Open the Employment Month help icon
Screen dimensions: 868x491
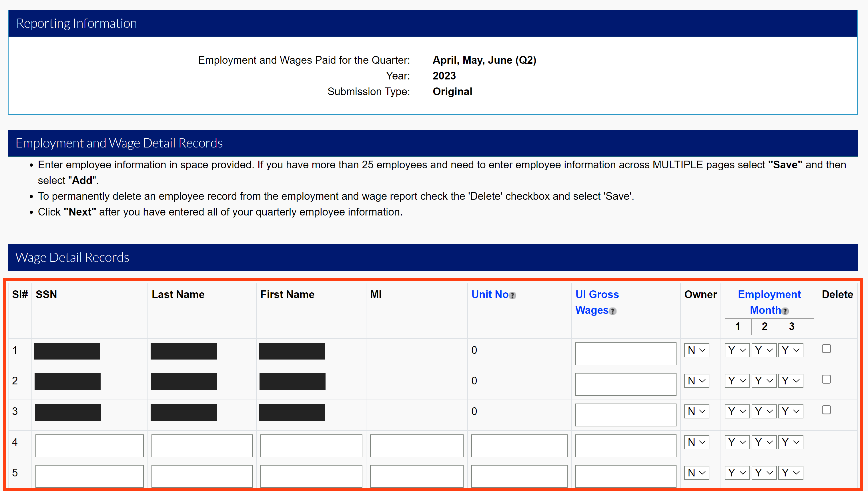pos(785,311)
